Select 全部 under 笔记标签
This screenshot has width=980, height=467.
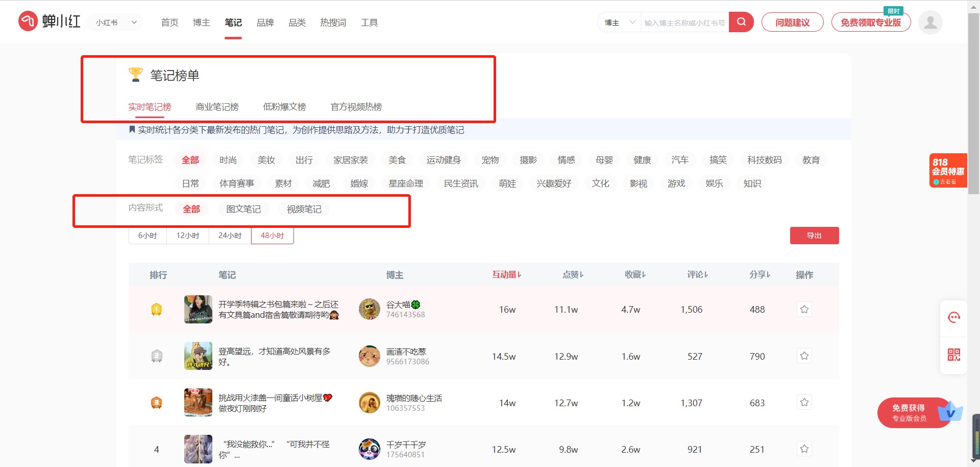(x=190, y=160)
